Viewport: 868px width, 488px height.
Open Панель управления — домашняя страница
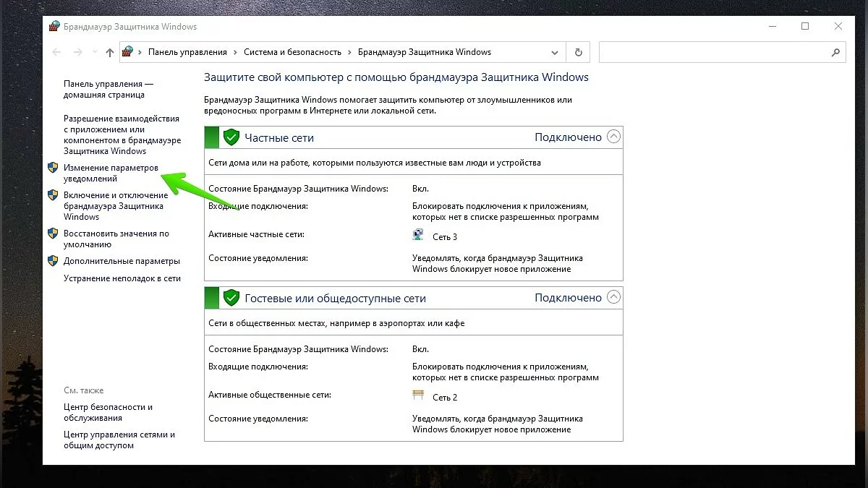click(109, 90)
